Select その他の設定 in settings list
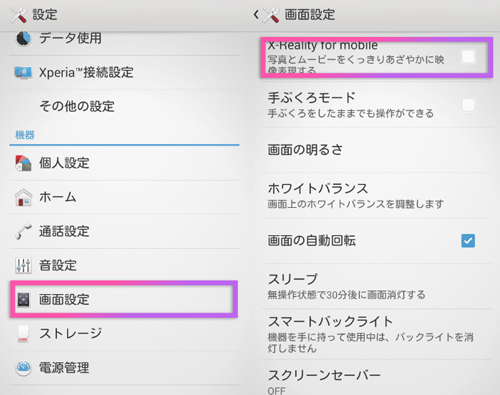Image resolution: width=500 pixels, height=395 pixels. click(124, 107)
